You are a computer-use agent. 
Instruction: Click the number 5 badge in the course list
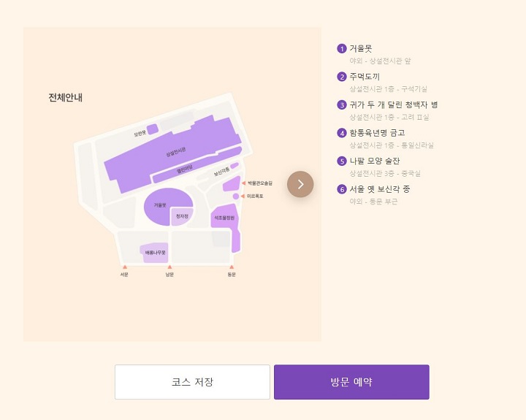click(341, 161)
